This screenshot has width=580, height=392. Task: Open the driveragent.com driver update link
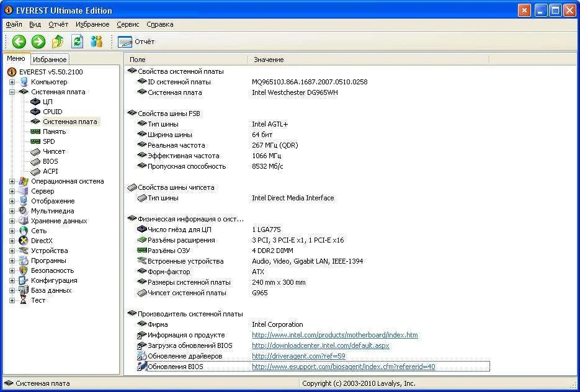[x=298, y=356]
